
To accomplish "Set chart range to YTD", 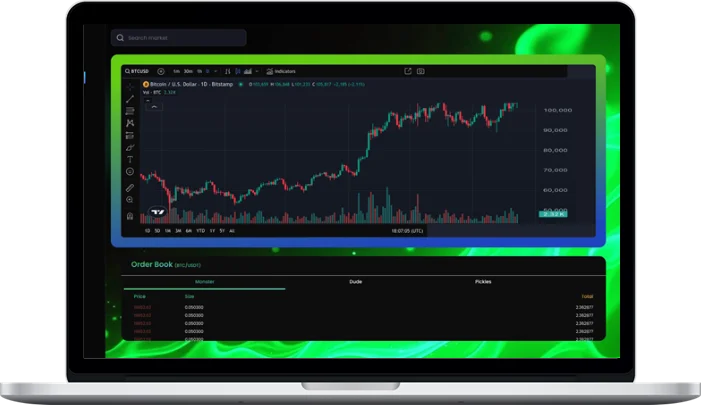I will pos(201,230).
